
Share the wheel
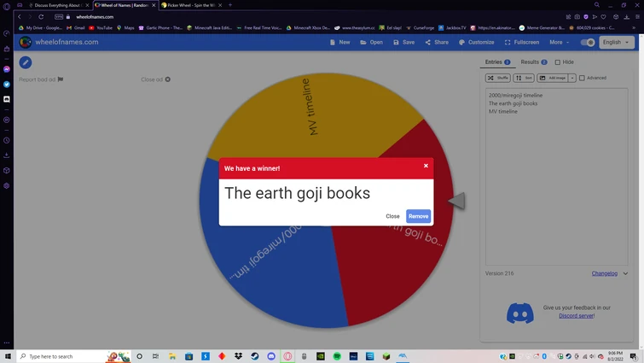437,43
